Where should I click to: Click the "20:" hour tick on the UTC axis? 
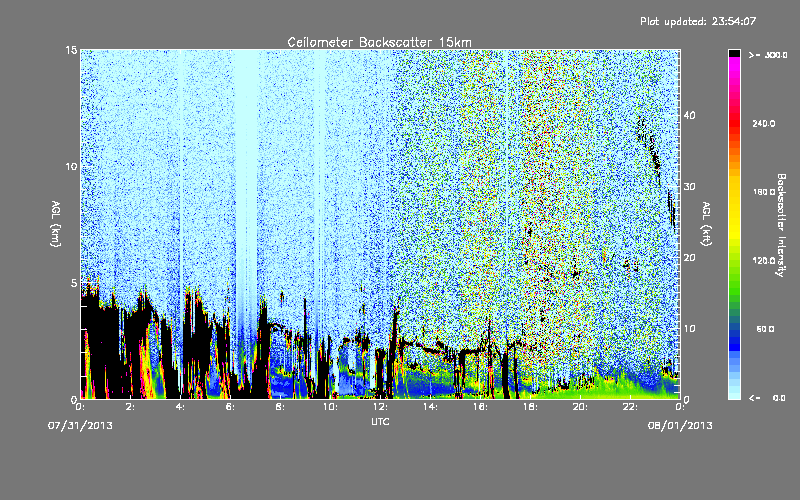click(x=580, y=407)
